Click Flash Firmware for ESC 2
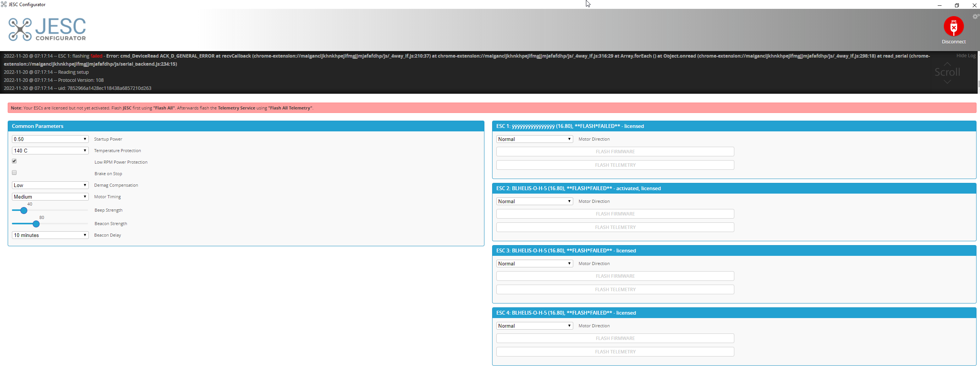 [x=615, y=214]
